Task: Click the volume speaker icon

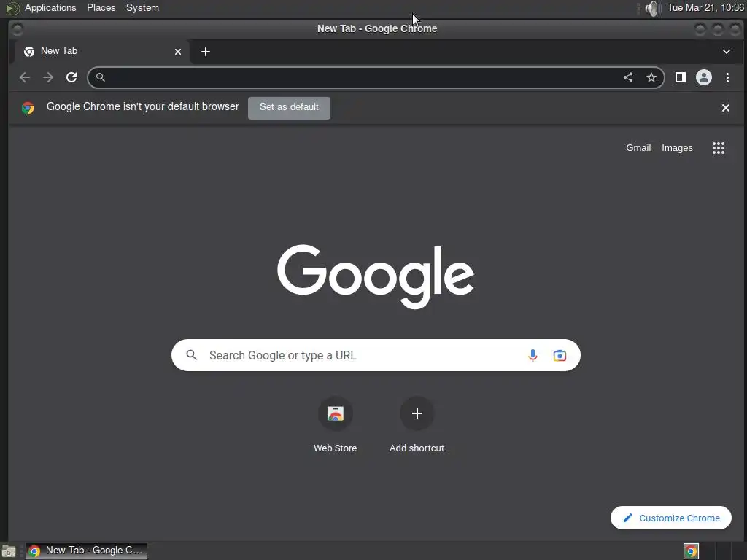Action: 651,8
